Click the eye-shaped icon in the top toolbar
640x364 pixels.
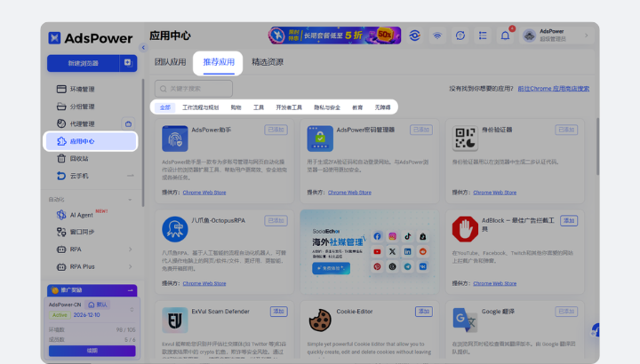pyautogui.click(x=415, y=36)
